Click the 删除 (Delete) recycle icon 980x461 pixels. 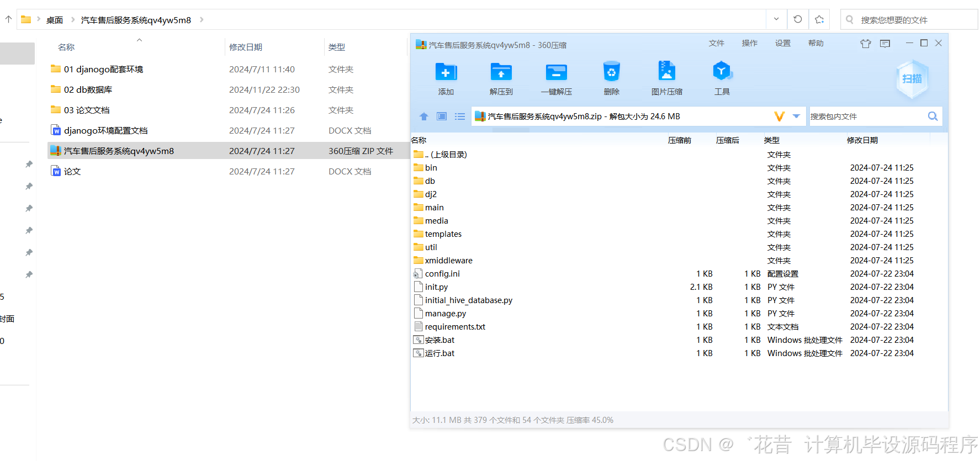point(612,72)
